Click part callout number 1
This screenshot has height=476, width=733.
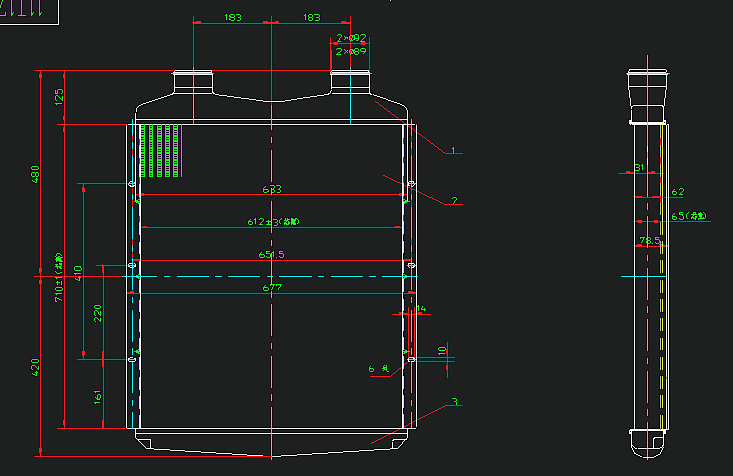tap(453, 150)
